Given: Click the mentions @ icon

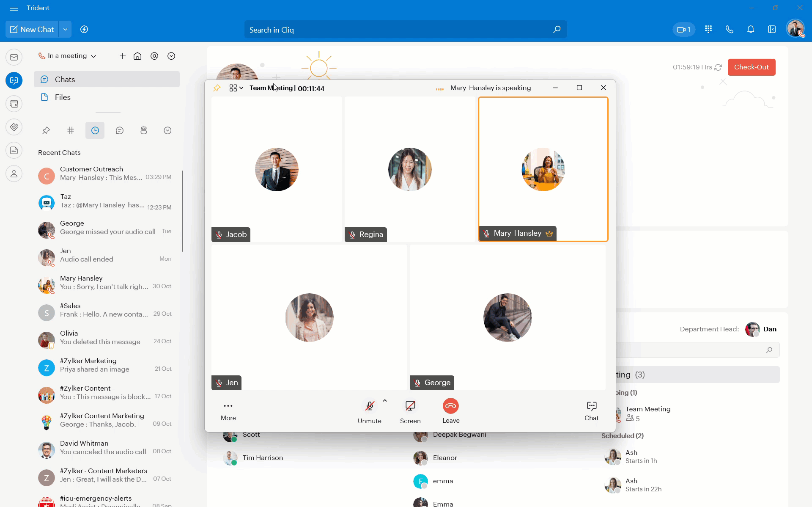Looking at the screenshot, I should [x=154, y=56].
